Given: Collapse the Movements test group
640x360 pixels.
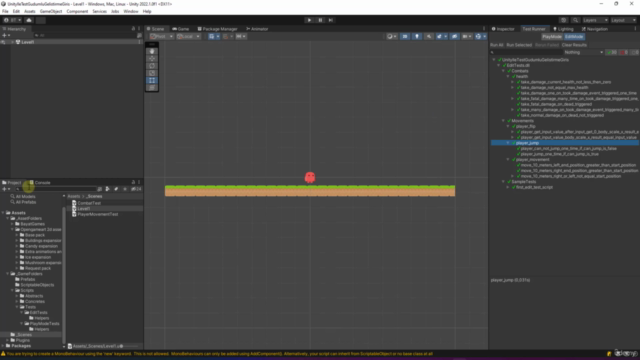Looking at the screenshot, I should pos(503,121).
